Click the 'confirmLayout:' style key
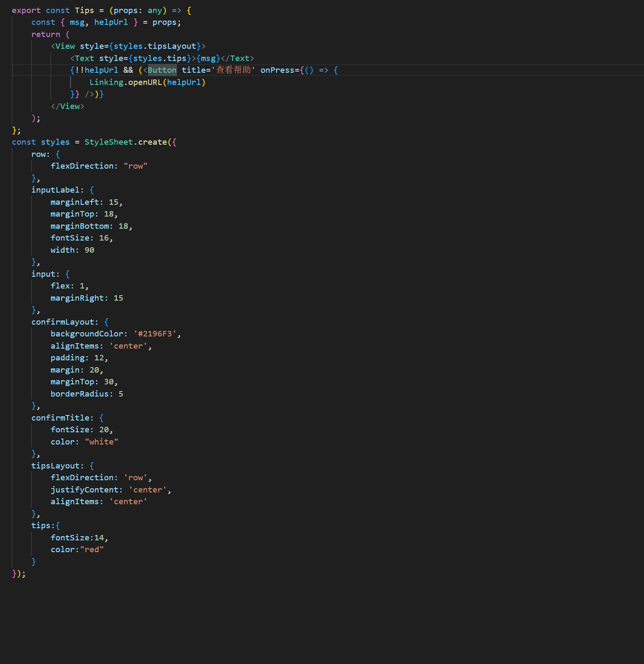 (65, 322)
